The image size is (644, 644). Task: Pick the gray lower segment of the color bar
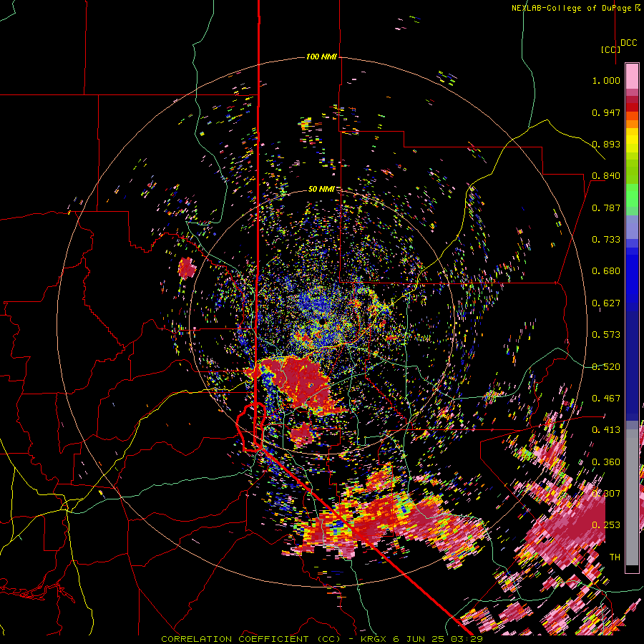click(632, 497)
